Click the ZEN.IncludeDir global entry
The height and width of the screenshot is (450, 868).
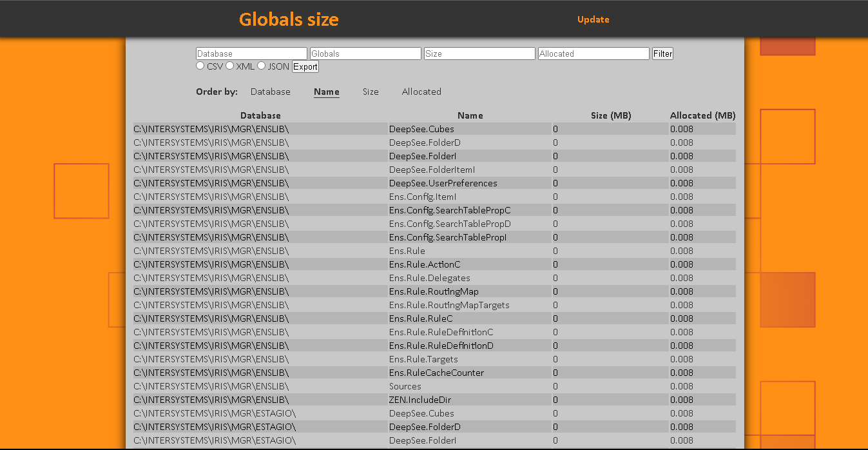420,400
